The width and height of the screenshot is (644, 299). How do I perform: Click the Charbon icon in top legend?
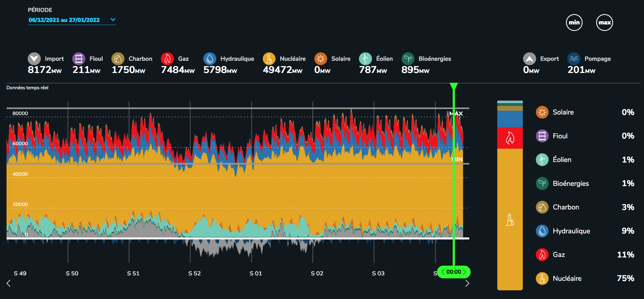(118, 59)
